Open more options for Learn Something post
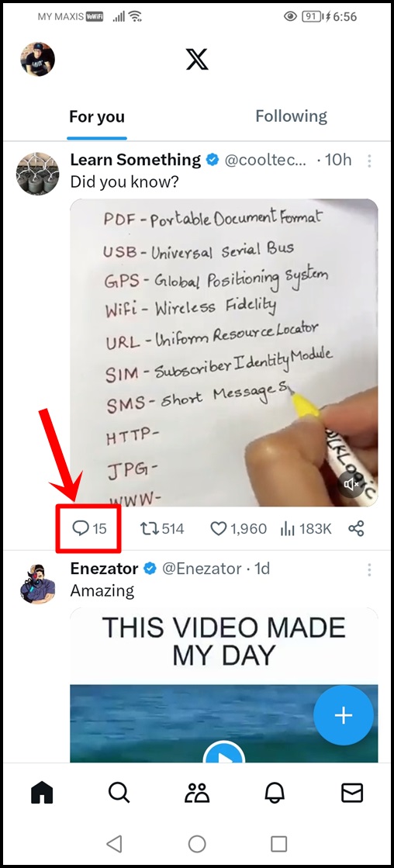 tap(369, 161)
